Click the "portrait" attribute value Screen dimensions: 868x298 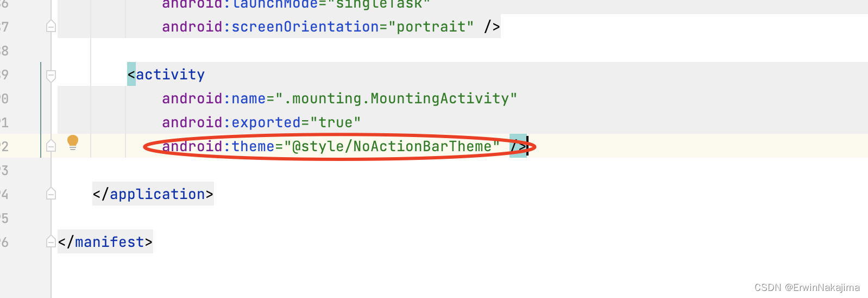pos(431,27)
